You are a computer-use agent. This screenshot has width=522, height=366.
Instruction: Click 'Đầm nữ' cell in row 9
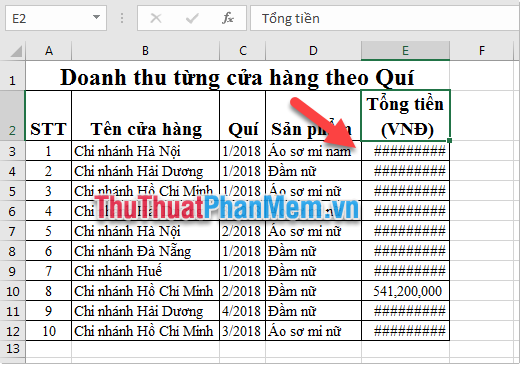point(313,271)
